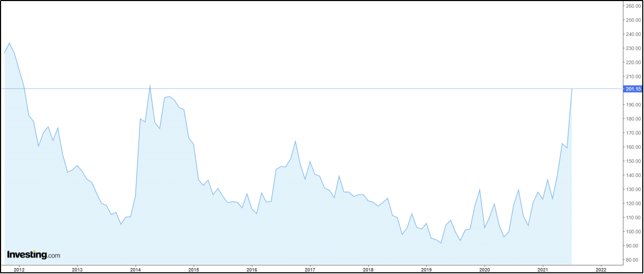Click the 2015 year label on time axis
The width and height of the screenshot is (644, 274).
point(194,270)
